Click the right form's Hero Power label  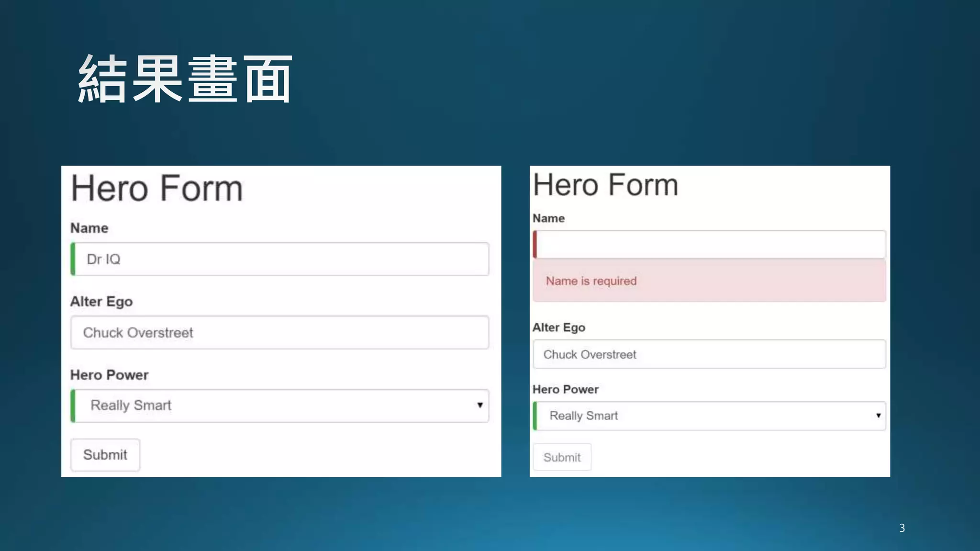coord(566,389)
